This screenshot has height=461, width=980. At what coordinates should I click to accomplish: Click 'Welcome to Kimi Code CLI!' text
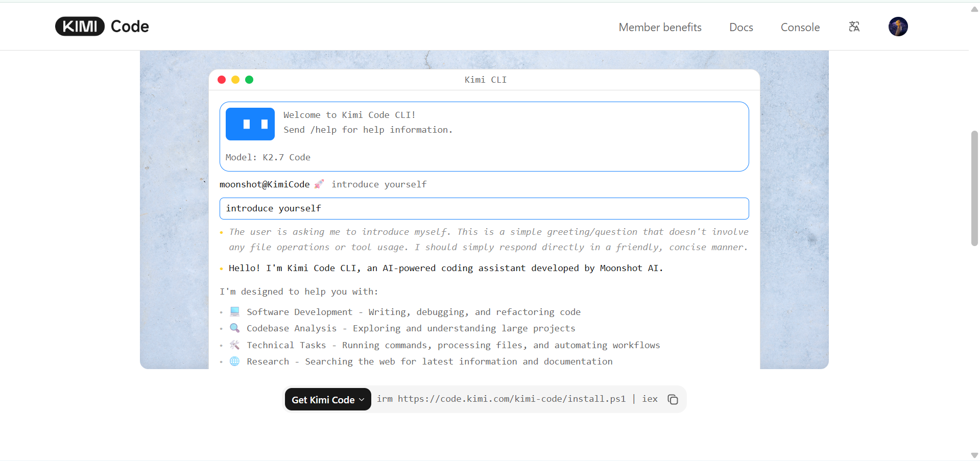[350, 115]
